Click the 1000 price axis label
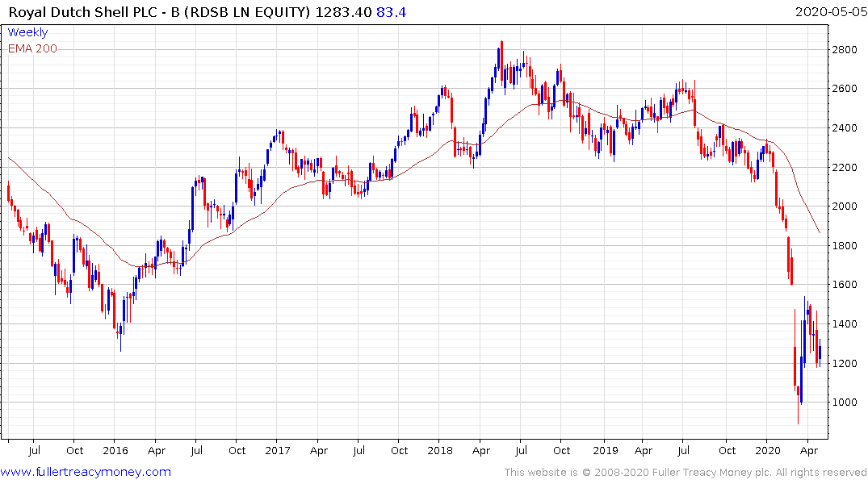The image size is (868, 484). [x=845, y=403]
